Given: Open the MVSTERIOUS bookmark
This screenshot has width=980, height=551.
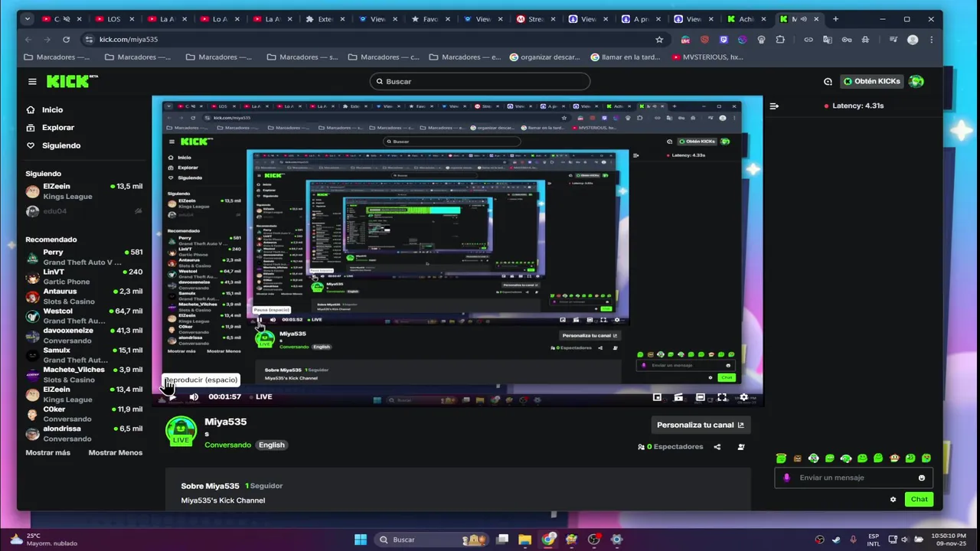Looking at the screenshot, I should [707, 57].
